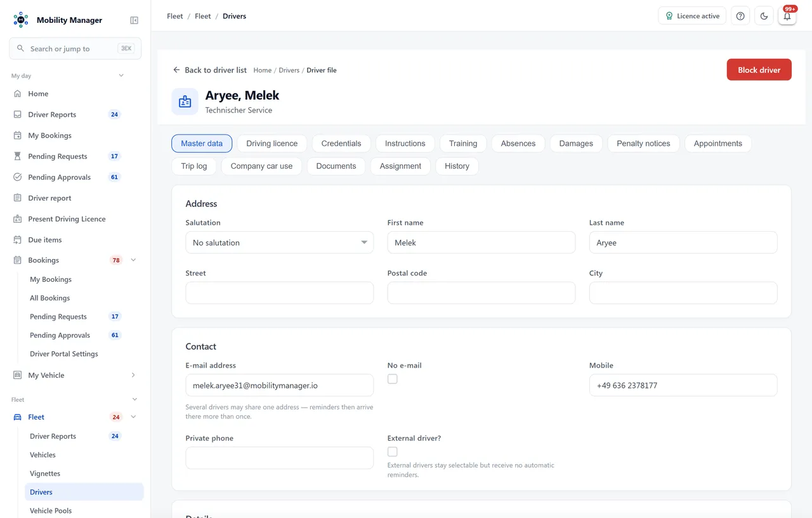The height and width of the screenshot is (518, 812).
Task: Collapse the Bookings submenu chevron
Action: click(x=133, y=260)
